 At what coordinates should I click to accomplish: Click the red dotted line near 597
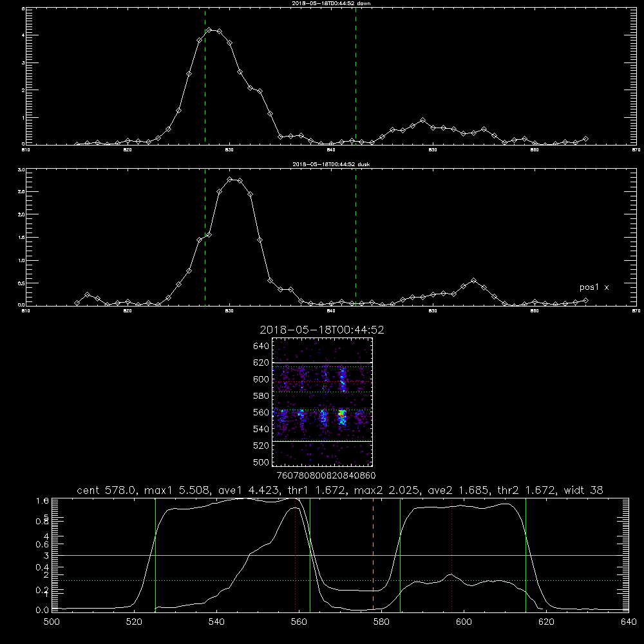point(452,554)
